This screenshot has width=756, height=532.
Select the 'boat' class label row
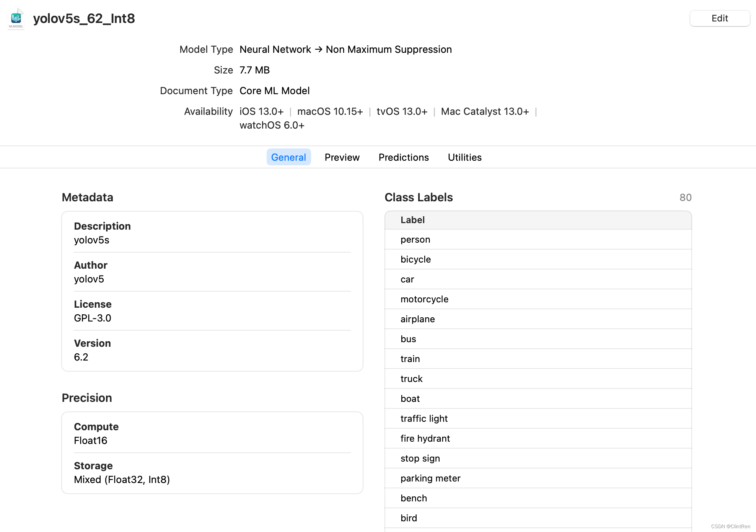538,399
